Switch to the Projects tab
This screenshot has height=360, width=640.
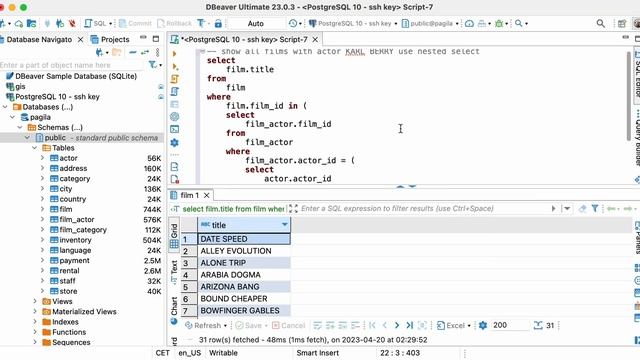tap(110, 39)
